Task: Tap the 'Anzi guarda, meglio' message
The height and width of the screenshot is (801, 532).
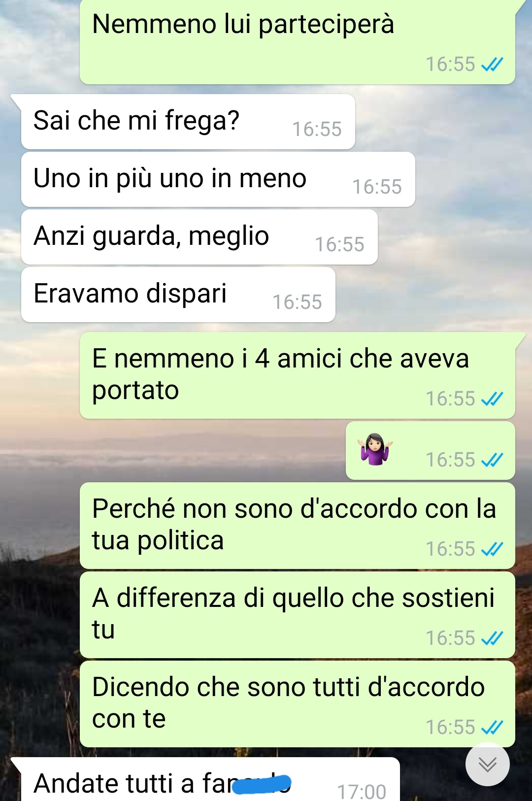Action: (199, 237)
